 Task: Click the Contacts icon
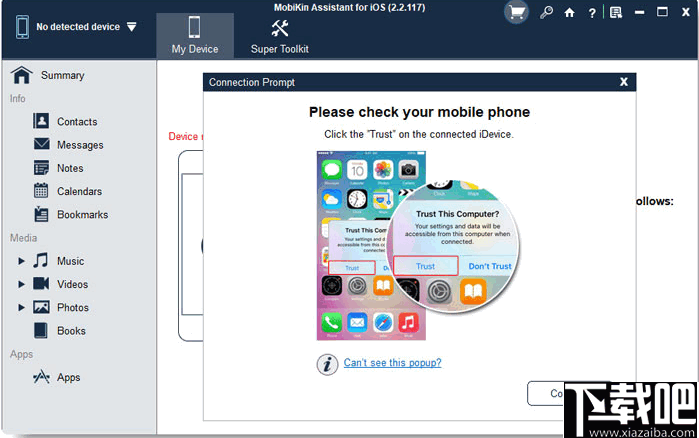tap(41, 121)
